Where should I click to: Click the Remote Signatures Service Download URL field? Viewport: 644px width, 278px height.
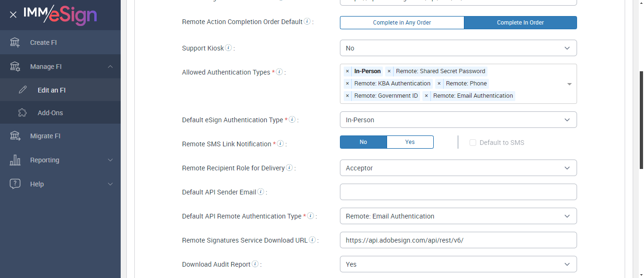[458, 240]
